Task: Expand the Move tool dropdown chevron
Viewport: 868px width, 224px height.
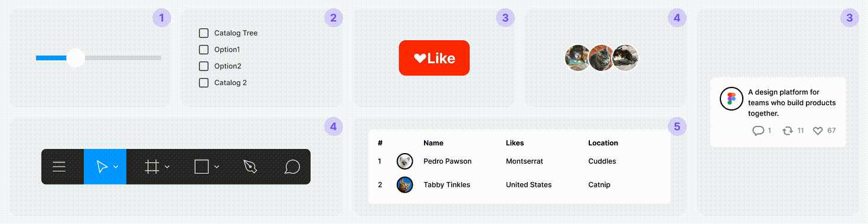Action: tap(116, 167)
